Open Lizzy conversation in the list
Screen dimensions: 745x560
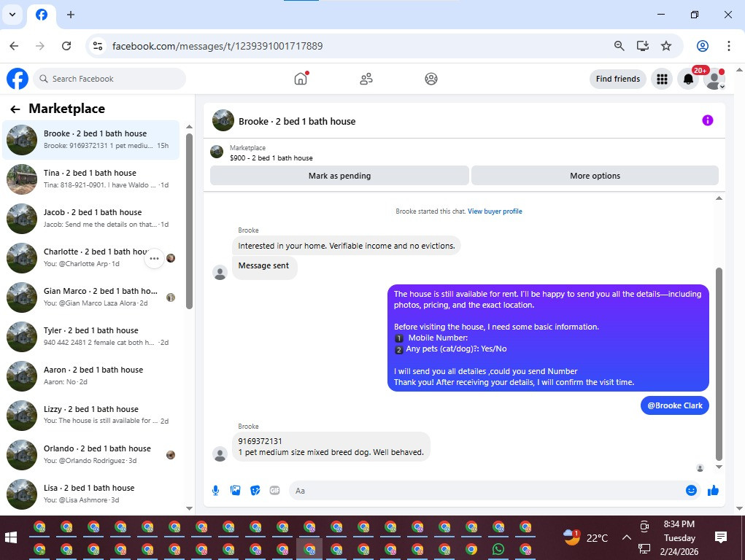coord(90,415)
